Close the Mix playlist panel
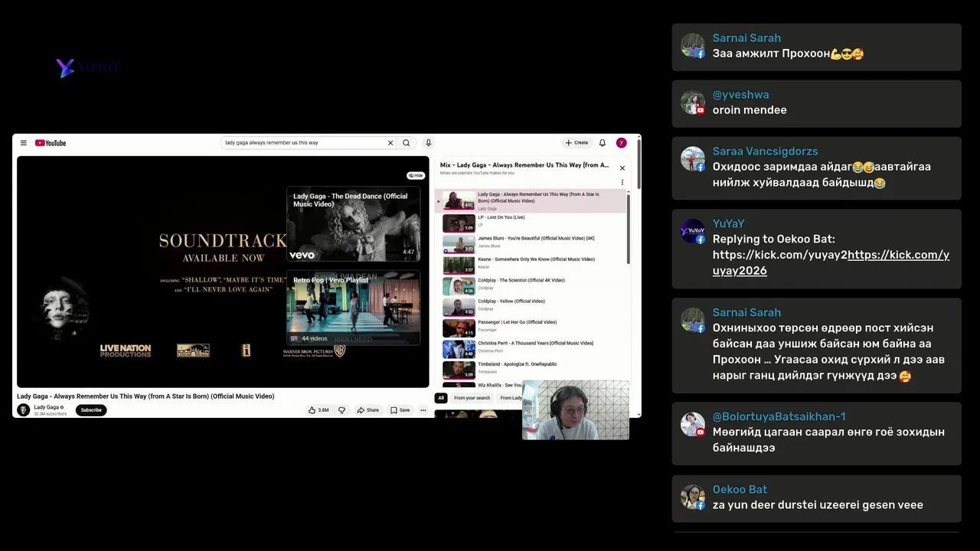980x551 pixels. click(x=622, y=168)
